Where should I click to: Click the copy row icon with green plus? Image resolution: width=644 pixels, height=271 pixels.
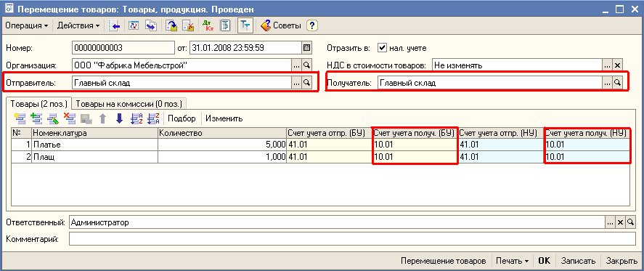click(x=36, y=119)
